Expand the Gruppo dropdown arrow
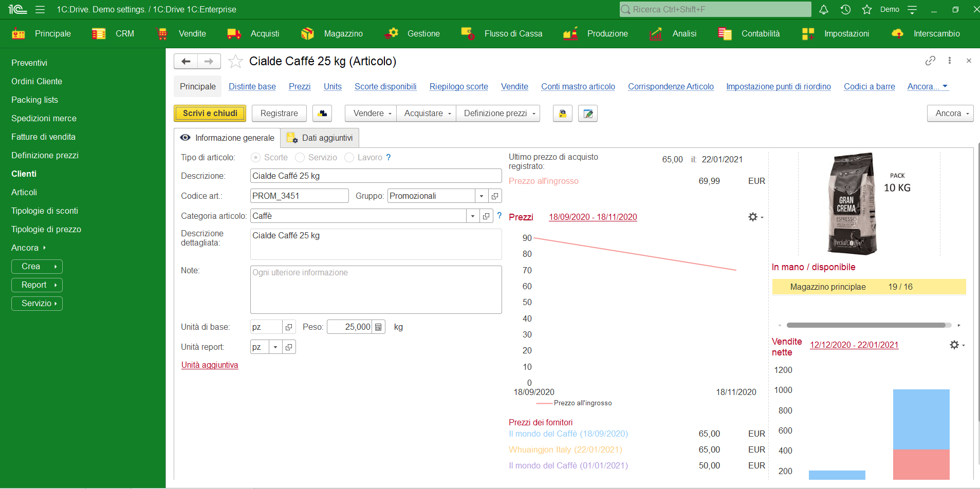This screenshot has width=980, height=489. click(x=482, y=196)
